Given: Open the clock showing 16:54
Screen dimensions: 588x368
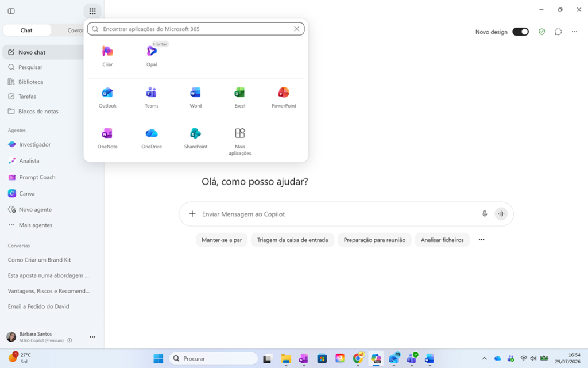Looking at the screenshot, I should 568,358.
